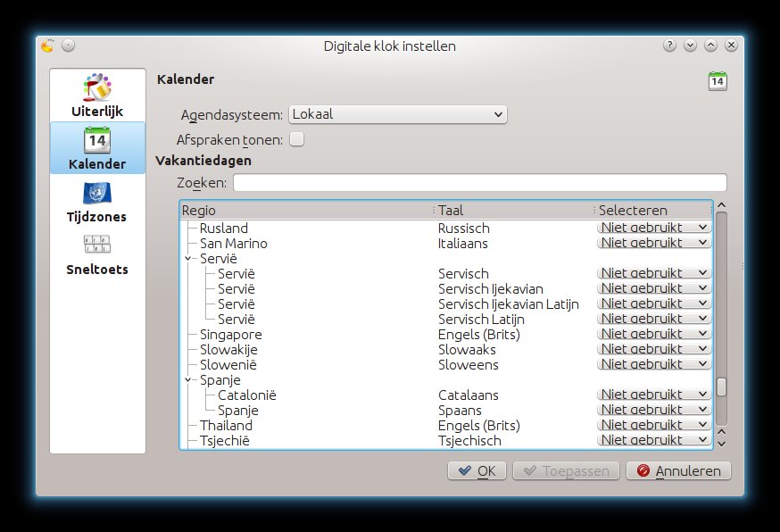Click the holiday list vertical scrollbar handle
Screen dimensions: 780x532
point(721,387)
